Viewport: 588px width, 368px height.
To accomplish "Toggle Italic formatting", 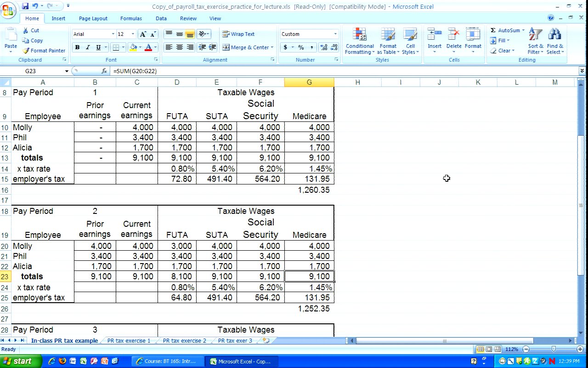I will pos(88,47).
